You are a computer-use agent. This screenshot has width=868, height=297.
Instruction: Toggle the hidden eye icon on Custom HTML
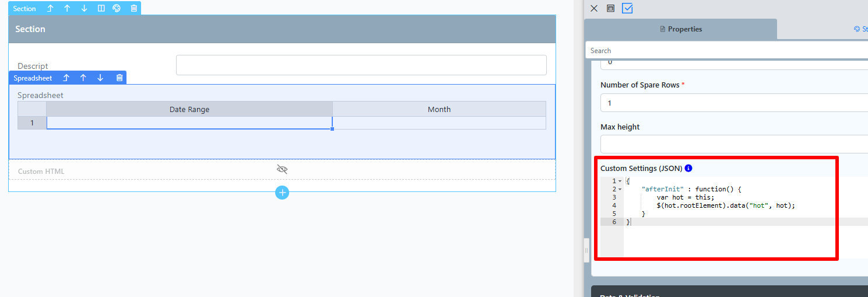(x=282, y=169)
